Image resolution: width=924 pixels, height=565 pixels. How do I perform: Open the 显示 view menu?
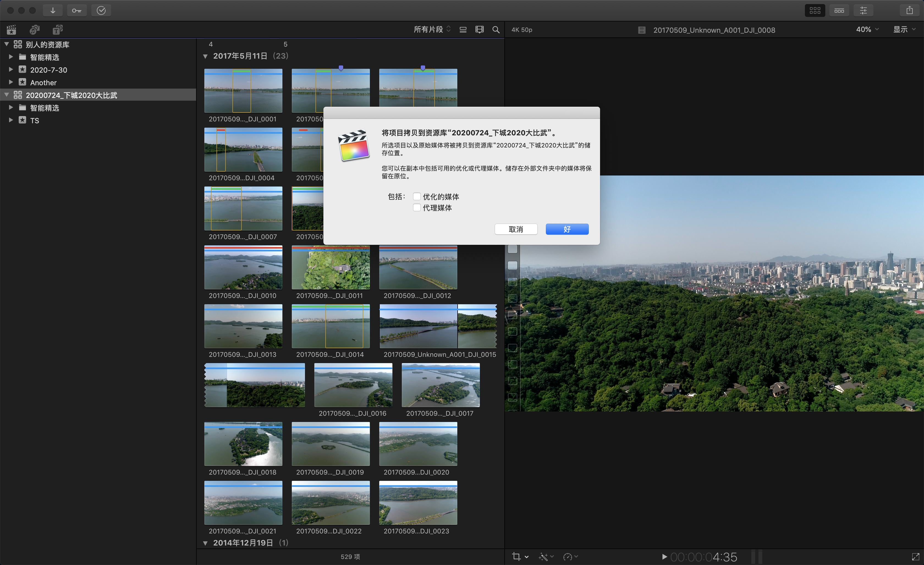click(904, 30)
